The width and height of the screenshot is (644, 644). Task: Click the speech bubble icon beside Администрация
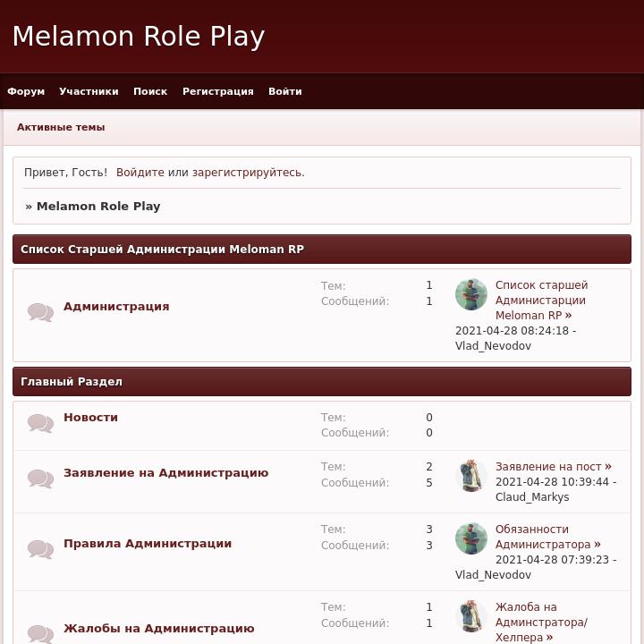tap(40, 312)
